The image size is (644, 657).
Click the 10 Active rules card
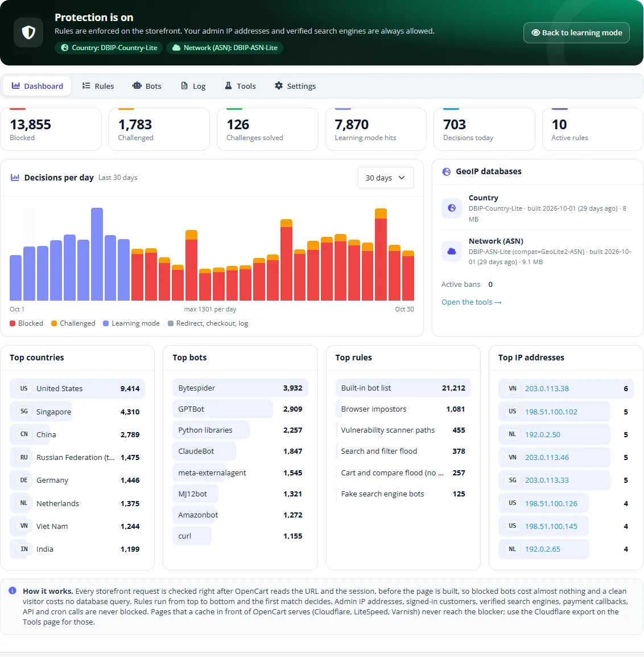click(x=592, y=129)
